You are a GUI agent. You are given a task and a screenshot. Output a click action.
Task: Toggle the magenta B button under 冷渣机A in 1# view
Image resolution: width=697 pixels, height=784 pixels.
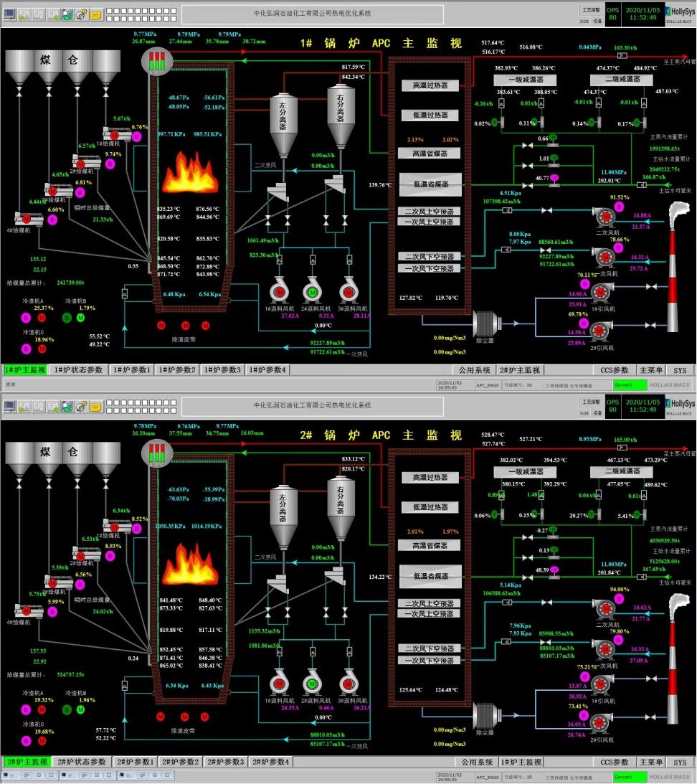(x=27, y=317)
